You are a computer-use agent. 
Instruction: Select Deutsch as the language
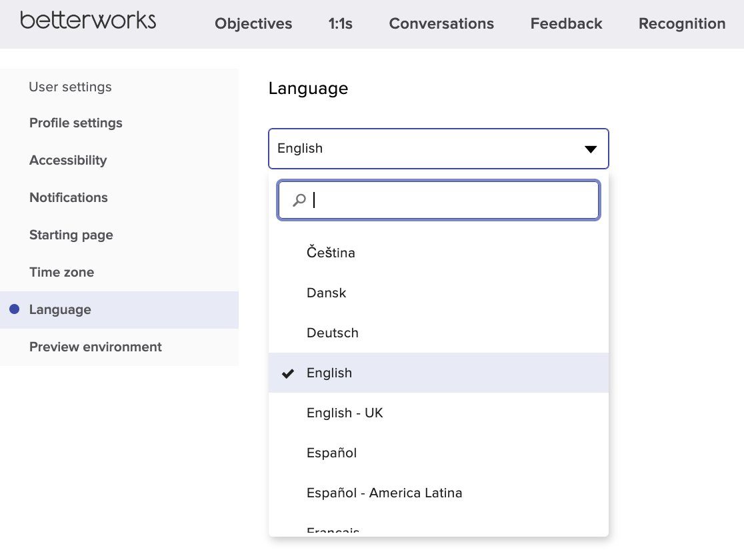tap(332, 333)
